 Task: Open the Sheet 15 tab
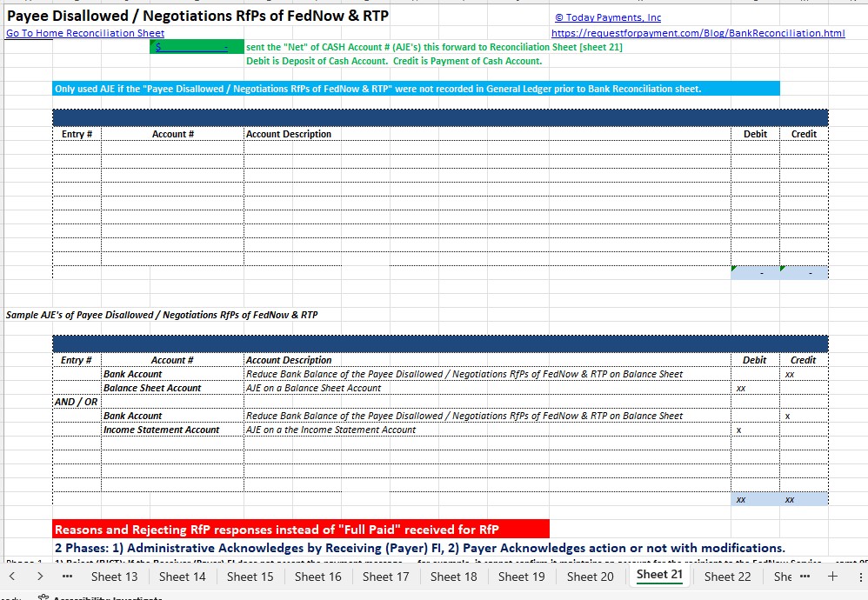coord(250,577)
